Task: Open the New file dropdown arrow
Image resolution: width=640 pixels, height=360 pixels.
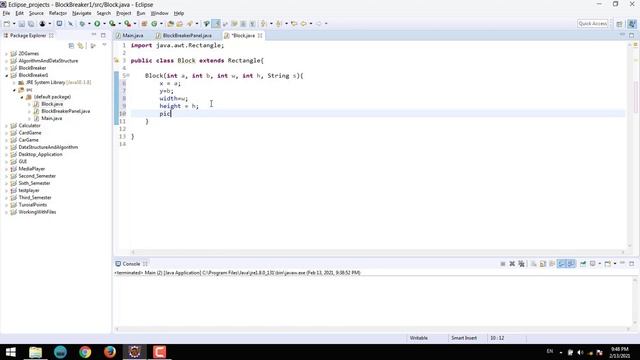Action: (13, 24)
